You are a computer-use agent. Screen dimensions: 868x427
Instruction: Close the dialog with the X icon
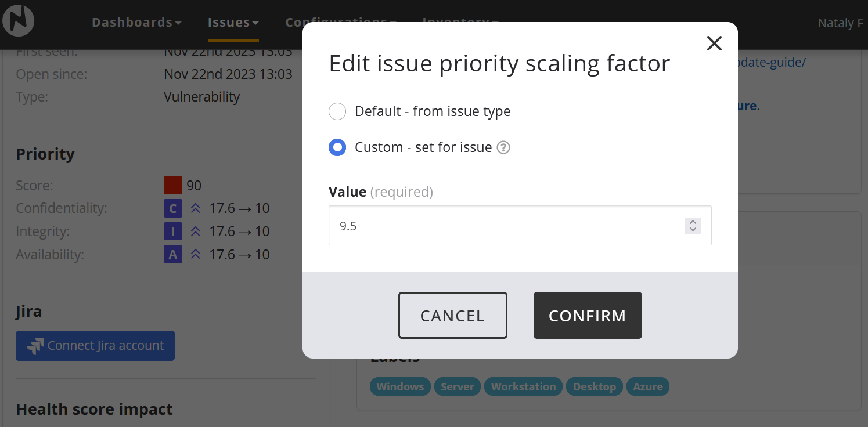tap(714, 43)
